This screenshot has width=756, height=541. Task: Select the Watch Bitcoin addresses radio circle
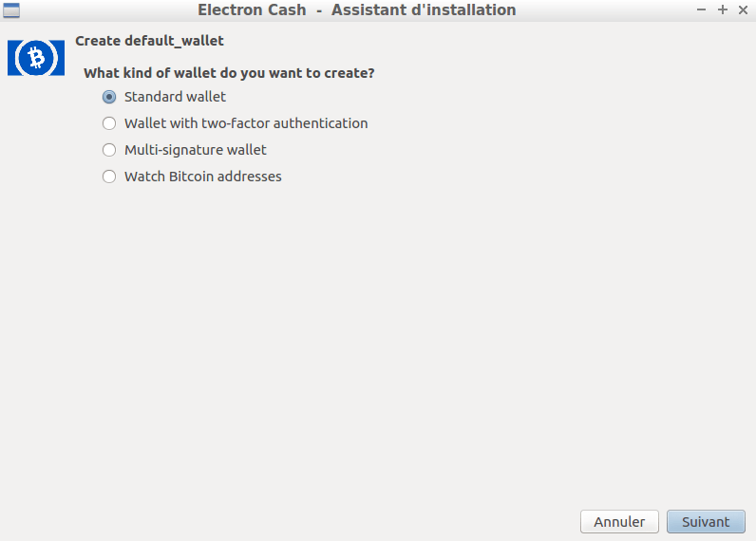click(109, 177)
